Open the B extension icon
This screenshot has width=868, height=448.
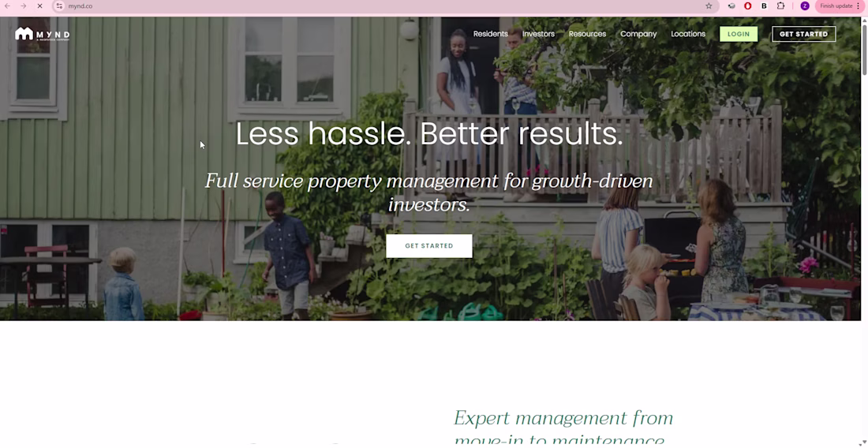point(764,6)
